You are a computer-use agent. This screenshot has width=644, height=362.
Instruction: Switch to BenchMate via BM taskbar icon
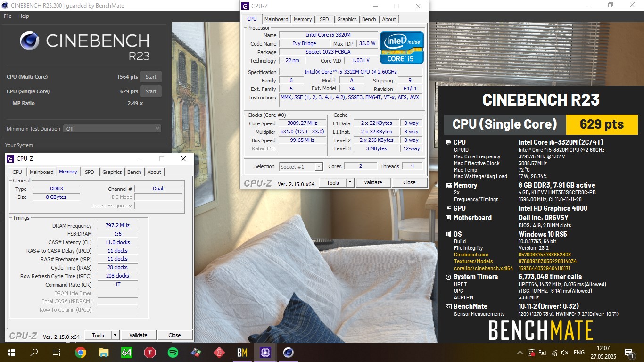point(242,352)
